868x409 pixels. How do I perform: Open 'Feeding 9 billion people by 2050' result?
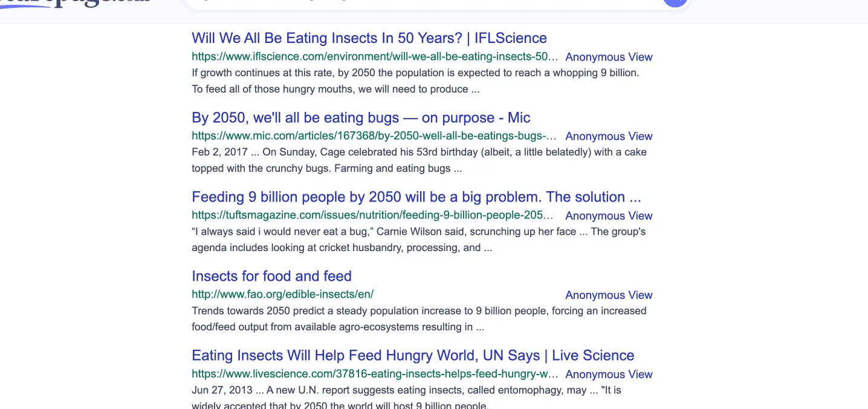click(x=416, y=197)
